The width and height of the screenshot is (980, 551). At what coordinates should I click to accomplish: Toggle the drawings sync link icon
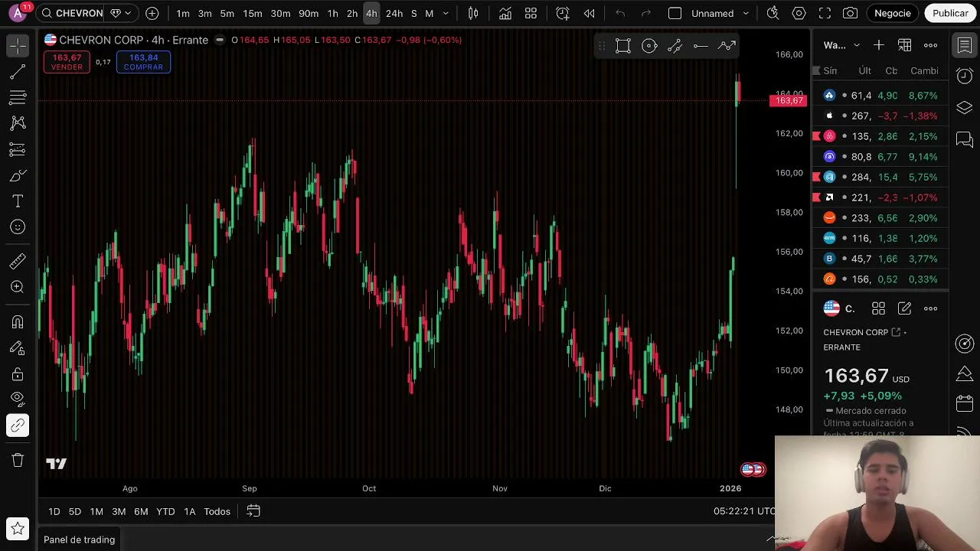[18, 425]
